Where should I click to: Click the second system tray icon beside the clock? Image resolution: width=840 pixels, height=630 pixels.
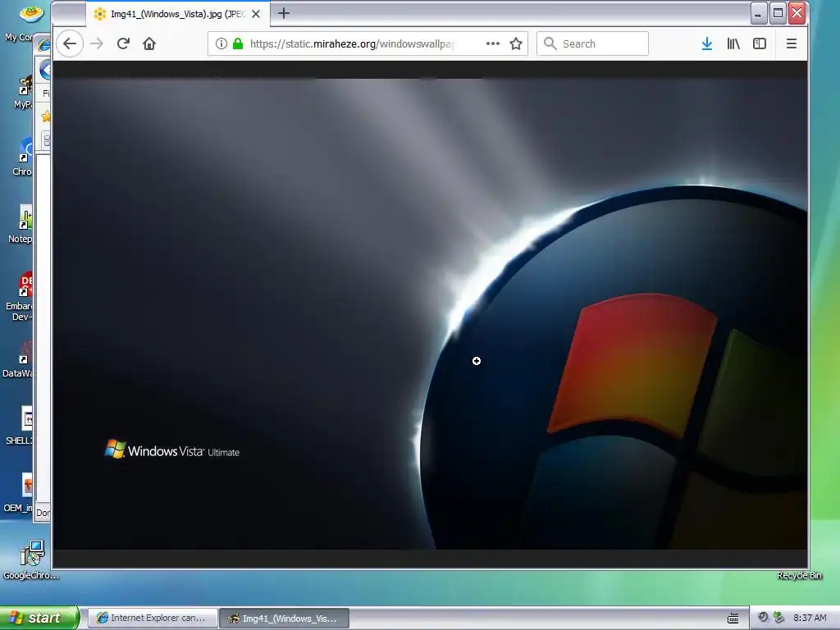pyautogui.click(x=778, y=618)
